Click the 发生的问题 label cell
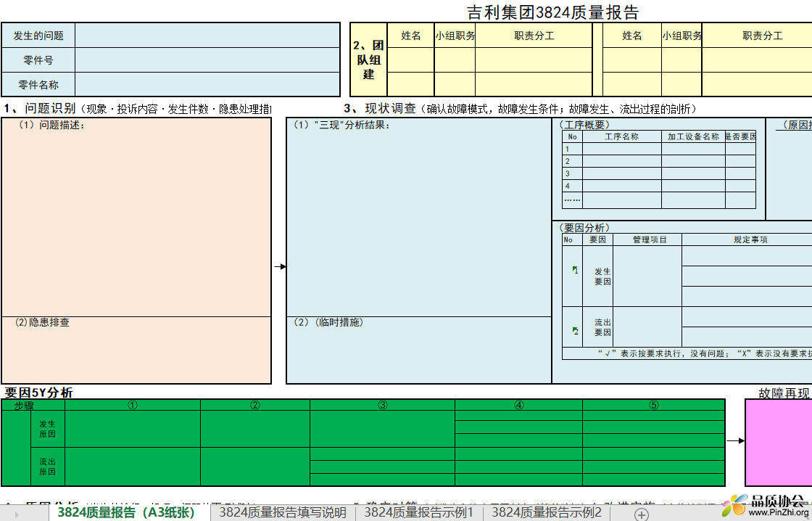This screenshot has height=521, width=812. click(38, 36)
